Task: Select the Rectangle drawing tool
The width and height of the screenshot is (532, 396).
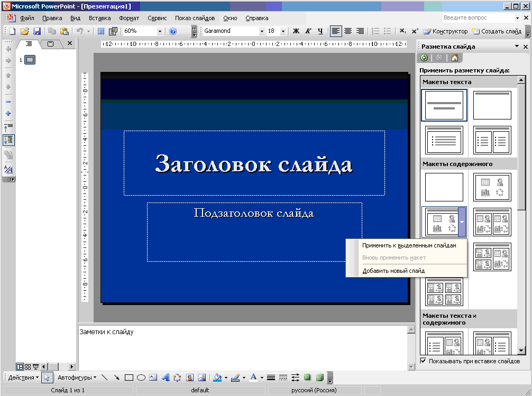Action: [129, 377]
